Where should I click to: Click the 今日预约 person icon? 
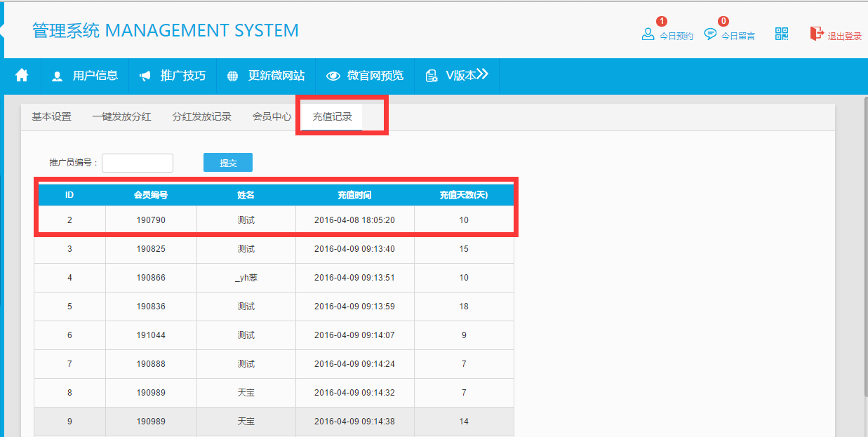coord(648,34)
